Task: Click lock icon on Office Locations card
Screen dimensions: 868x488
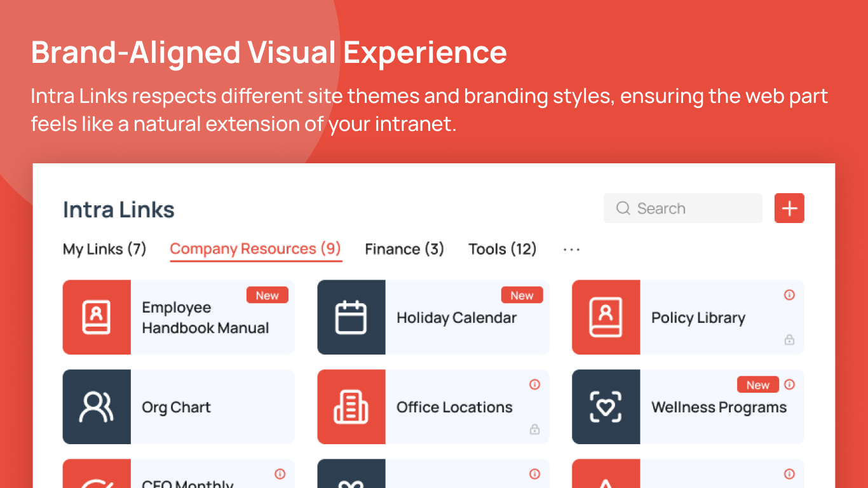Action: click(534, 430)
